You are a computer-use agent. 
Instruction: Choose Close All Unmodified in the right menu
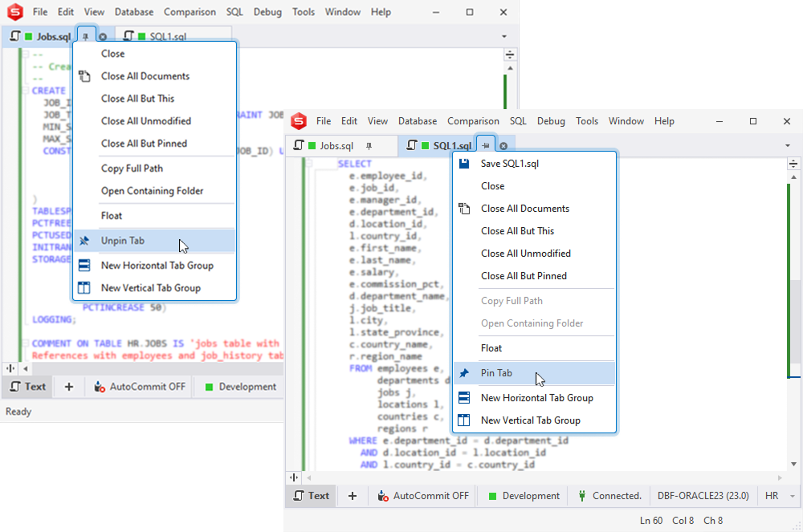(534, 254)
